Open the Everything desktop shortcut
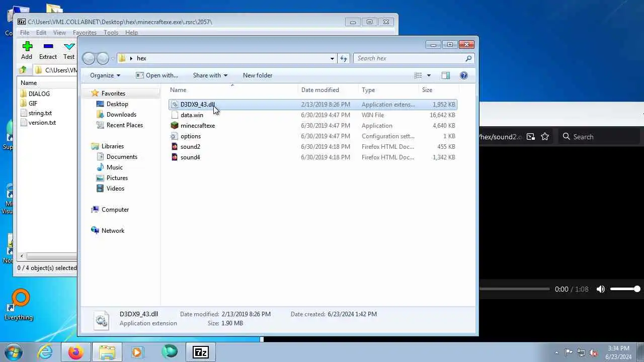This screenshot has width=644, height=362. click(19, 305)
